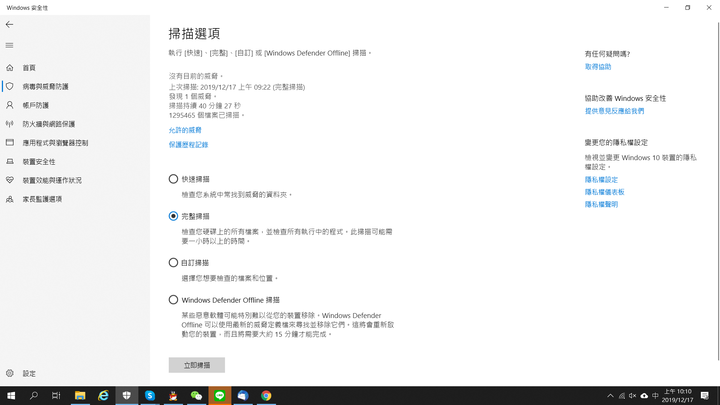Select the 完整掃描 radio option

[173, 216]
